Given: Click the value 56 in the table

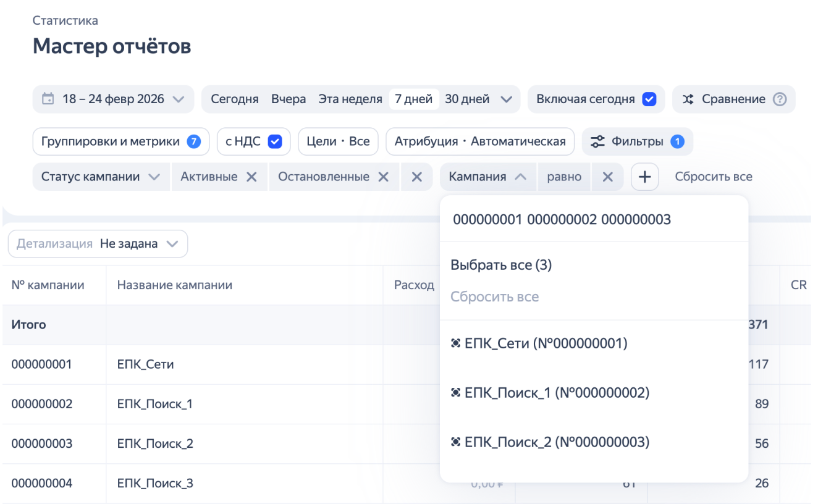Looking at the screenshot, I should pos(762,443).
